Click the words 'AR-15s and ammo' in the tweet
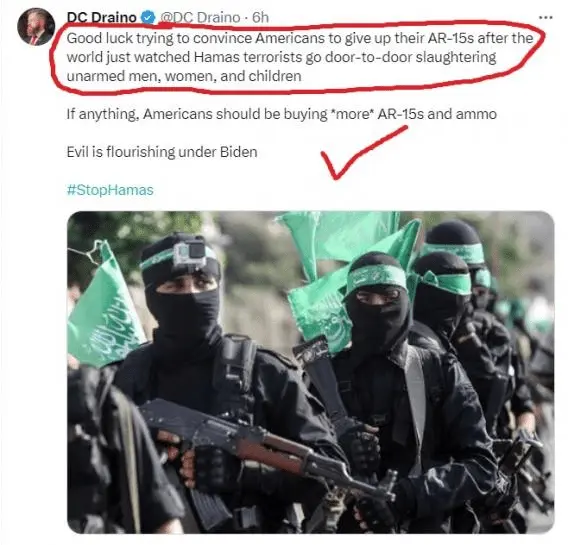The image size is (568, 545). tap(437, 114)
